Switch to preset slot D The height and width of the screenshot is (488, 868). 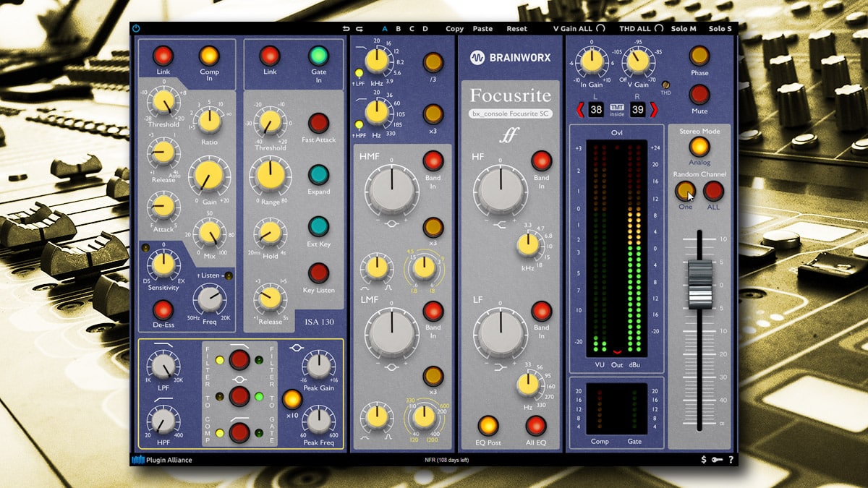[x=425, y=29]
